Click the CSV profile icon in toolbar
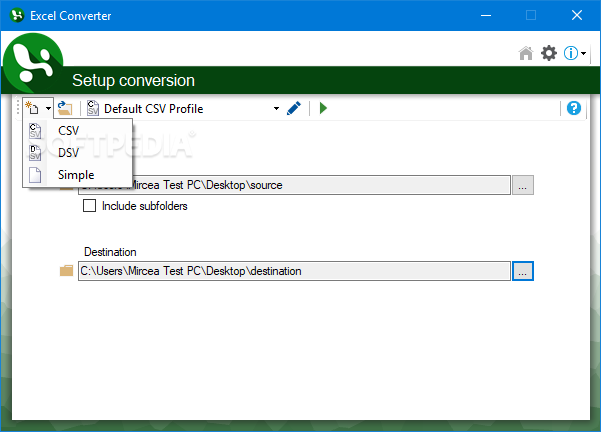The width and height of the screenshot is (601, 432). [93, 108]
